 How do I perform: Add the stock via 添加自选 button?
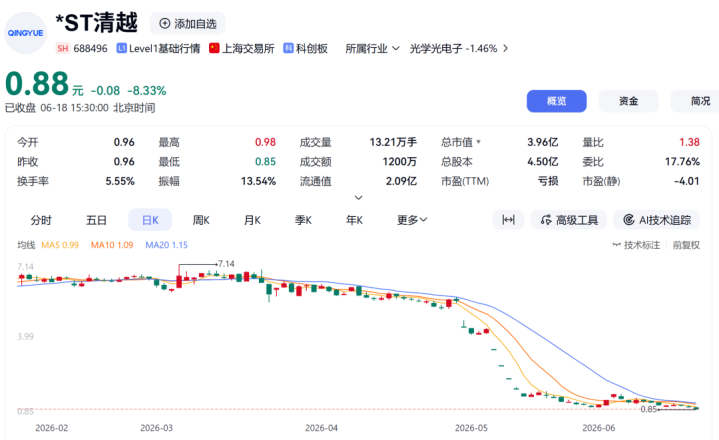click(x=188, y=23)
